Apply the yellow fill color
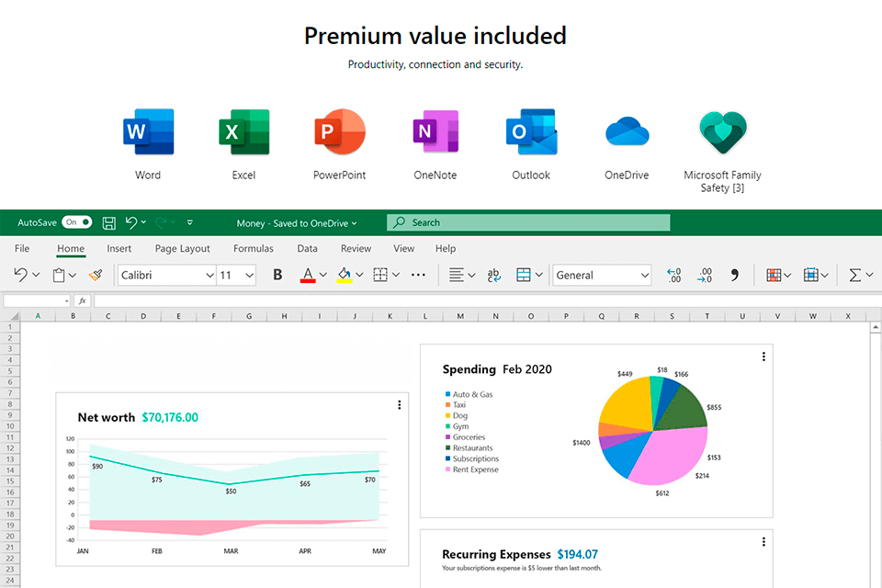The image size is (882, 588). point(345,275)
